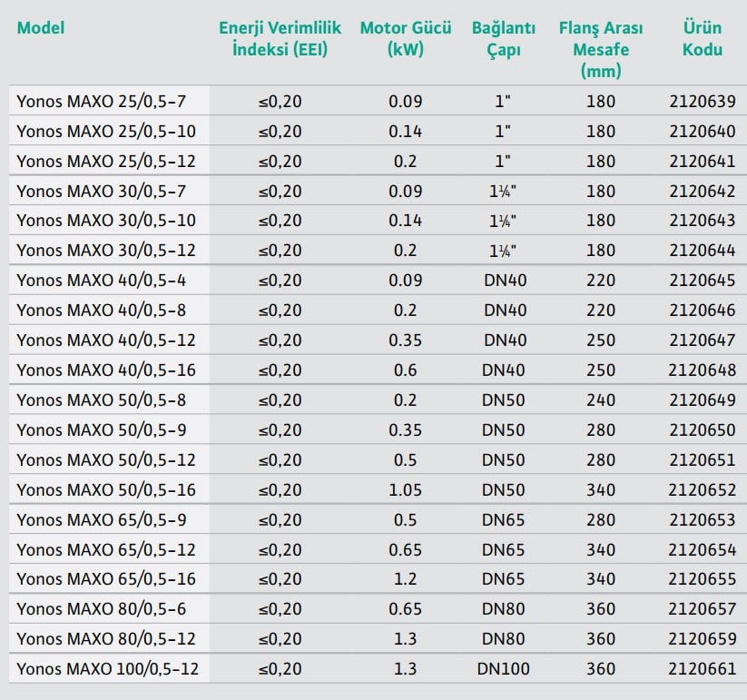Click the Flanş Arası Mesafe (mm) header
747x700 pixels.
601,50
